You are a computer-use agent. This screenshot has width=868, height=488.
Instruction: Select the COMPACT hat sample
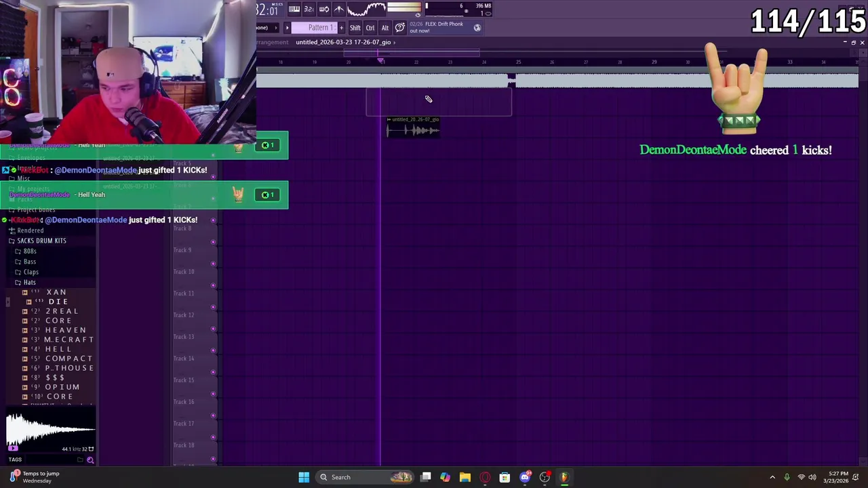tap(68, 359)
